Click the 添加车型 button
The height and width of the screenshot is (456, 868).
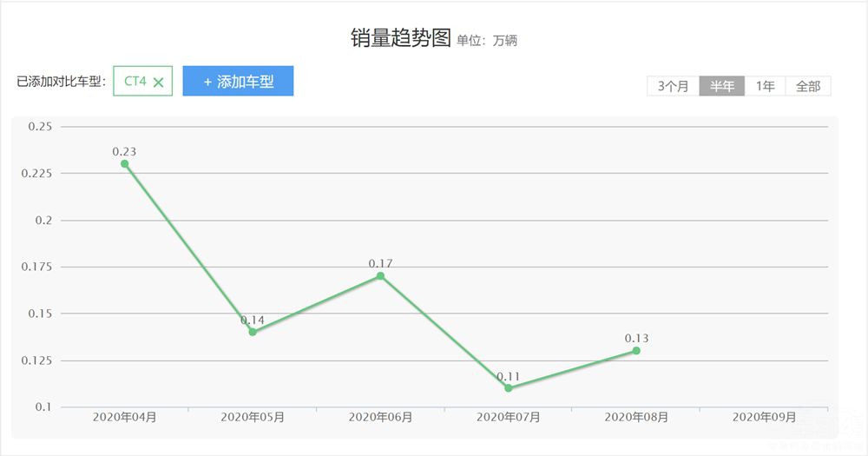[x=238, y=82]
